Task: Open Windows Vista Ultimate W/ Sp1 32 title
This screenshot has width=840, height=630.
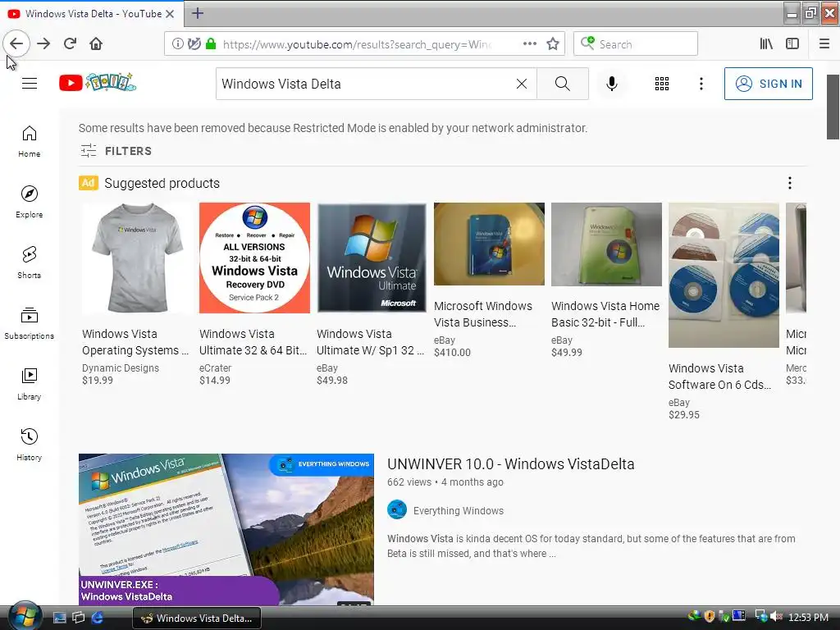Action: pyautogui.click(x=370, y=342)
